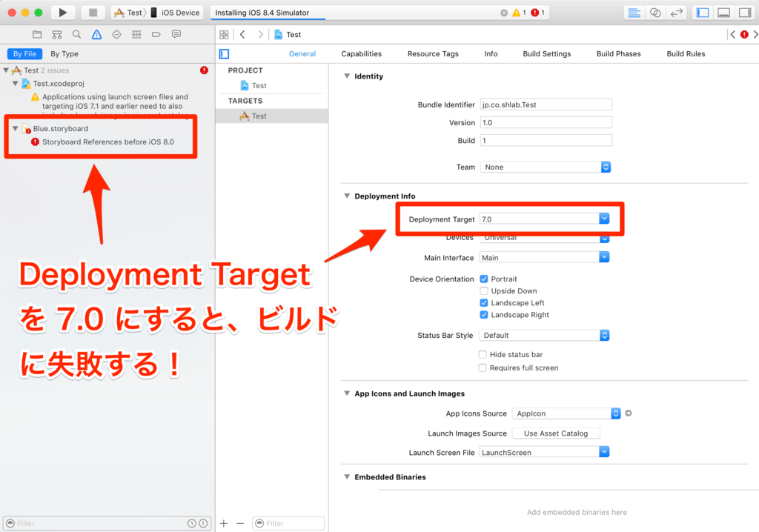Viewport: 759px width, 532px height.
Task: Uncheck the Landscape Right checkbox
Action: point(483,315)
